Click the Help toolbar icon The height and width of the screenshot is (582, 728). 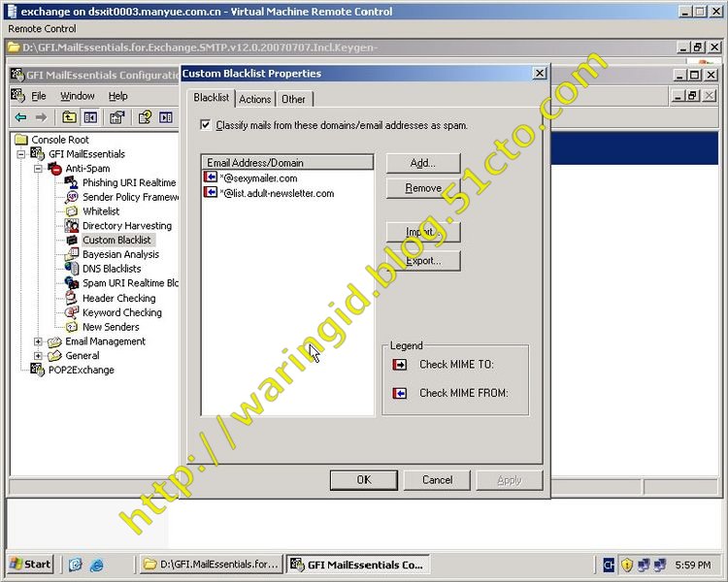pyautogui.click(x=145, y=117)
